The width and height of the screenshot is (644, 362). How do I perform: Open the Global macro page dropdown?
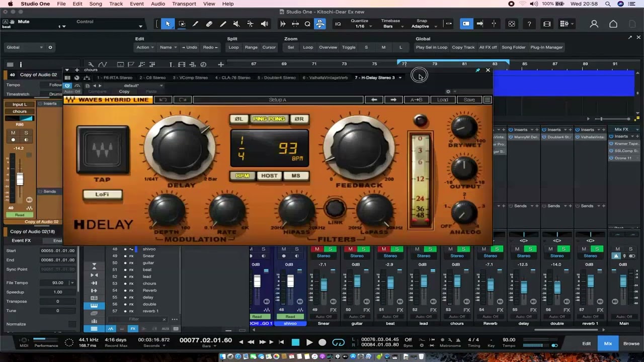click(x=25, y=47)
